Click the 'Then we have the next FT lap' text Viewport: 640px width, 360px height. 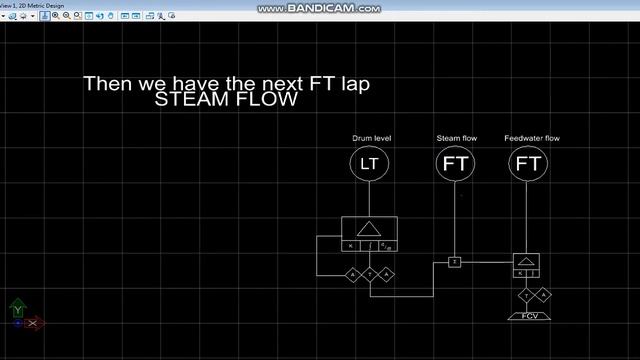(227, 84)
